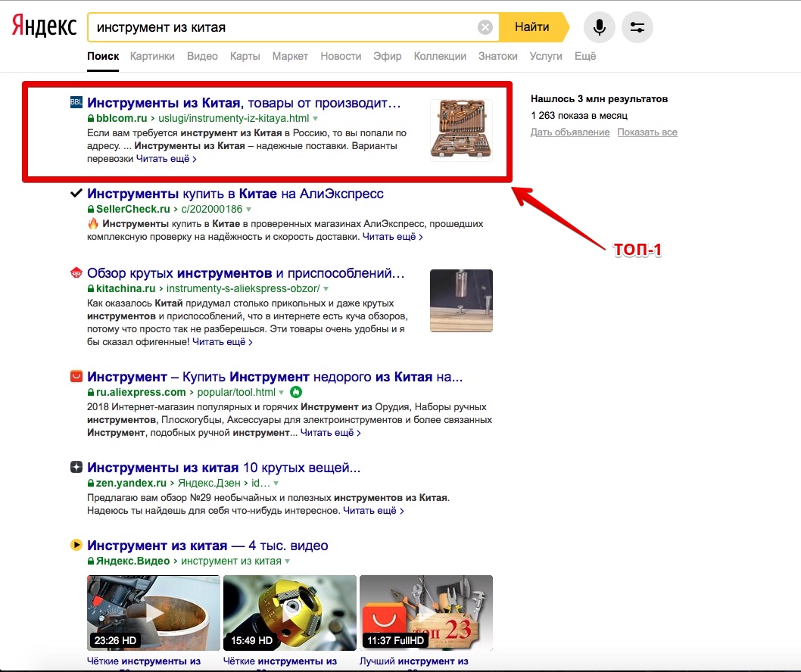Screen dimensions: 801x672
Task: Open the kitachina result thumbnail image
Action: click(461, 300)
